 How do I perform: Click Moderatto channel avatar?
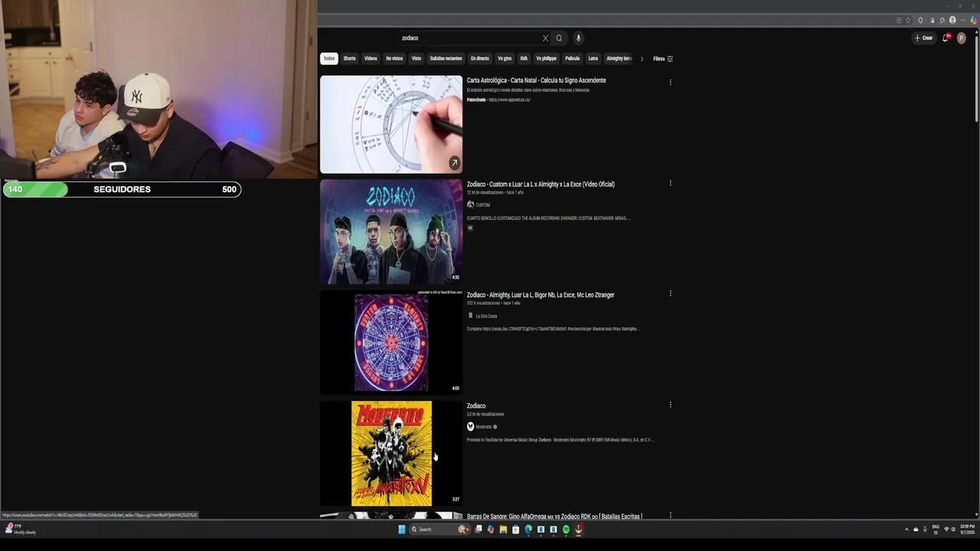(470, 426)
